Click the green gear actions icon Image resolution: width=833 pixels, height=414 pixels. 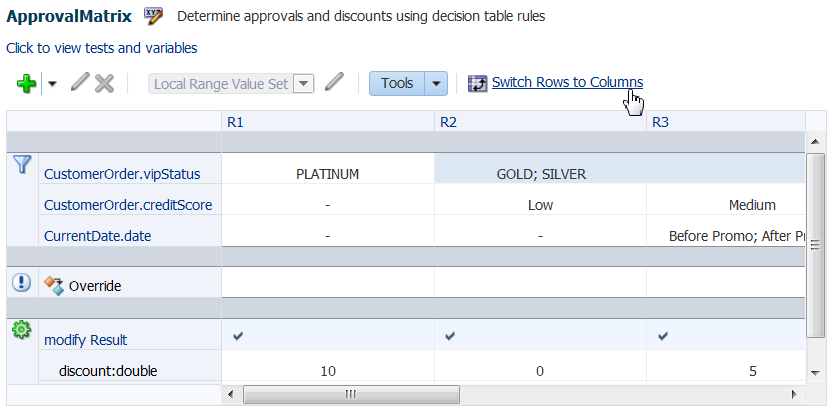click(21, 331)
